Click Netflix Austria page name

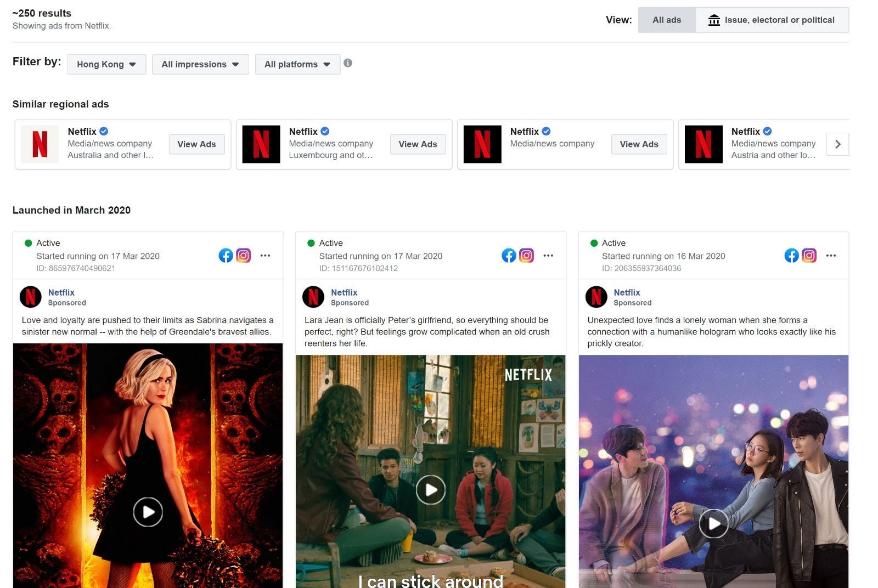click(x=745, y=132)
